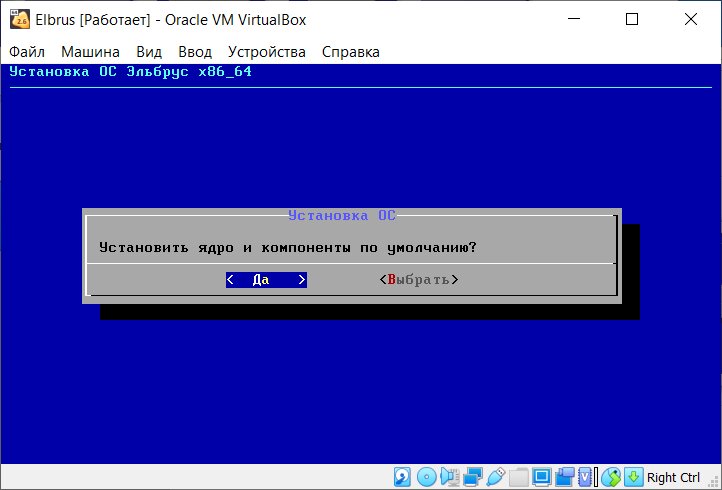
Task: Click the virtualization CPU status icon
Action: tap(587, 477)
